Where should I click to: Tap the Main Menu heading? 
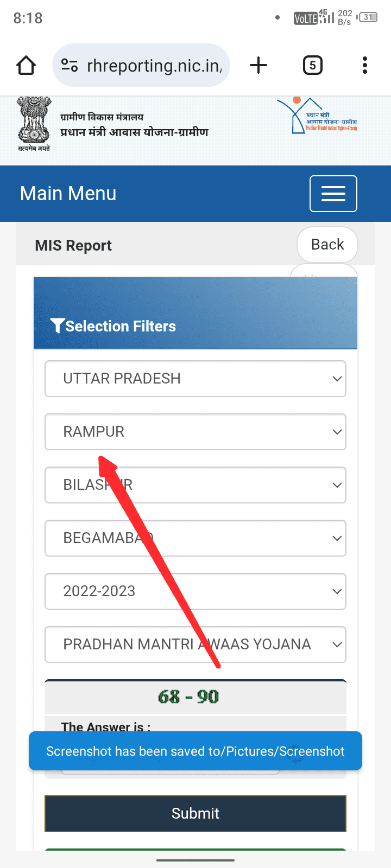[68, 194]
